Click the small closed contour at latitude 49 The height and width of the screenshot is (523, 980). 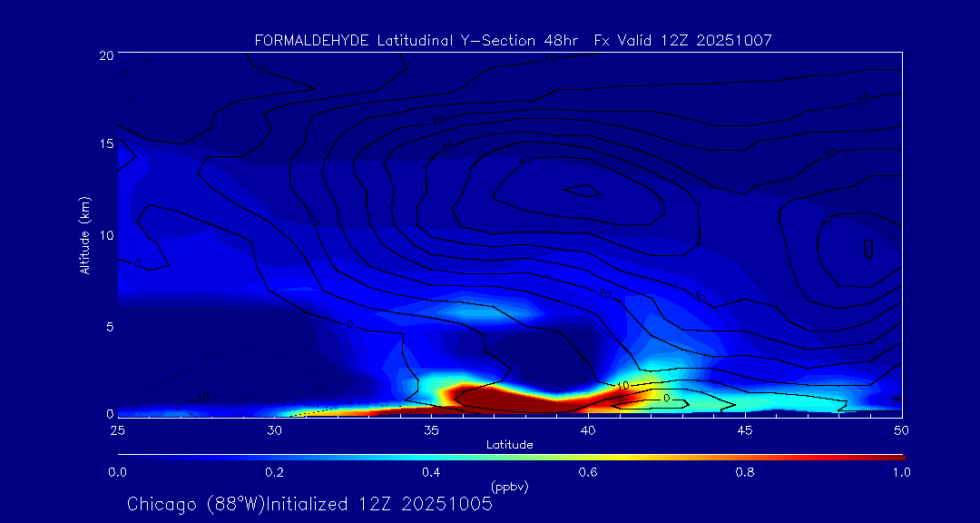coord(868,249)
